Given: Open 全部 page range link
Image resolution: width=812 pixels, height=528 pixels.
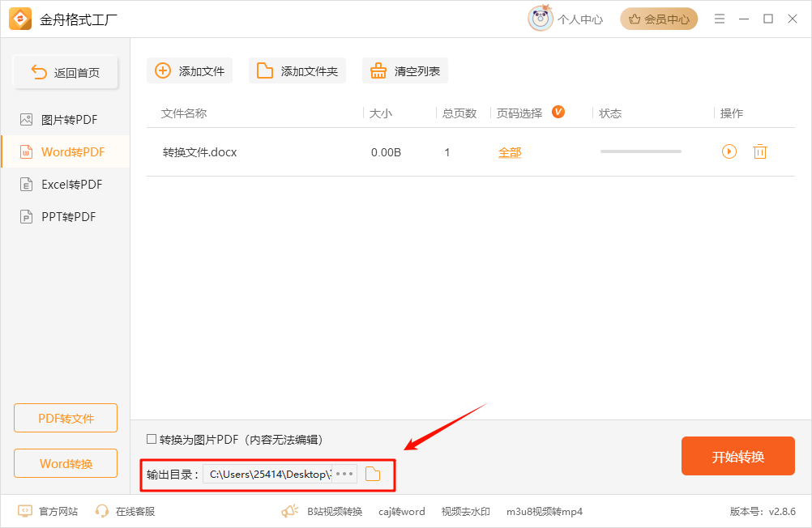Looking at the screenshot, I should [x=510, y=152].
